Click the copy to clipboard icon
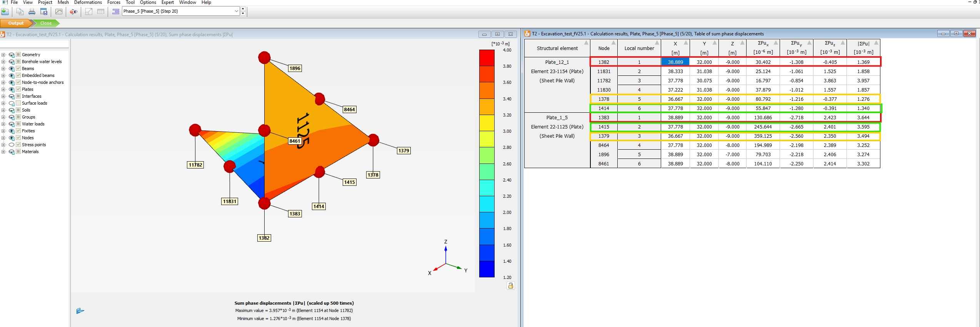980x327 pixels. 20,12
